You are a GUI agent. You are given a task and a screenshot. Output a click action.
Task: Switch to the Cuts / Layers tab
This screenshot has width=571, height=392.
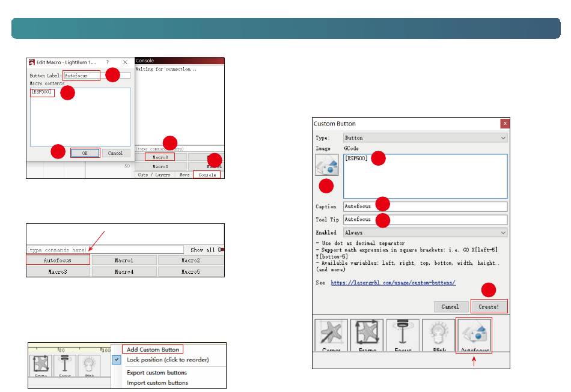pos(154,175)
